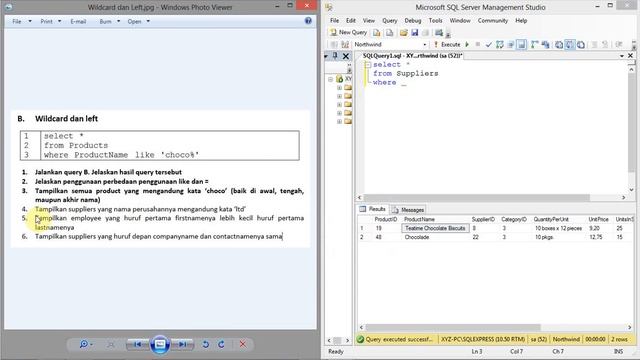Expand the bottom folder in Object Explorer tree
640x360 pixels.
339,122
